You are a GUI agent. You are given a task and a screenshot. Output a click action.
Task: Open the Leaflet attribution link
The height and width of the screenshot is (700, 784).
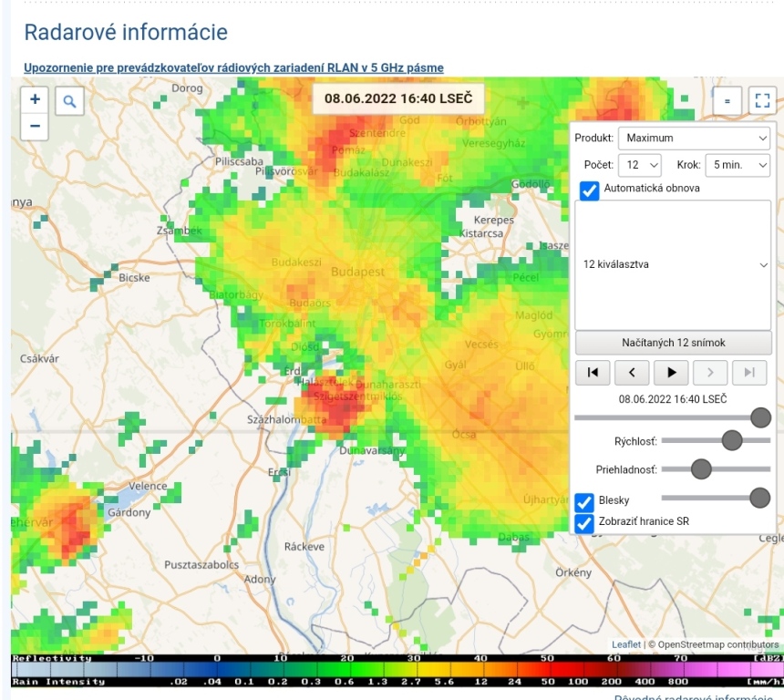(626, 644)
